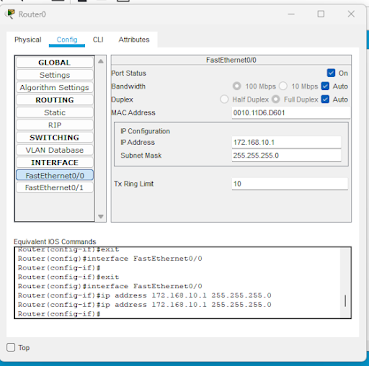Open global Settings in the sidebar

coord(55,75)
